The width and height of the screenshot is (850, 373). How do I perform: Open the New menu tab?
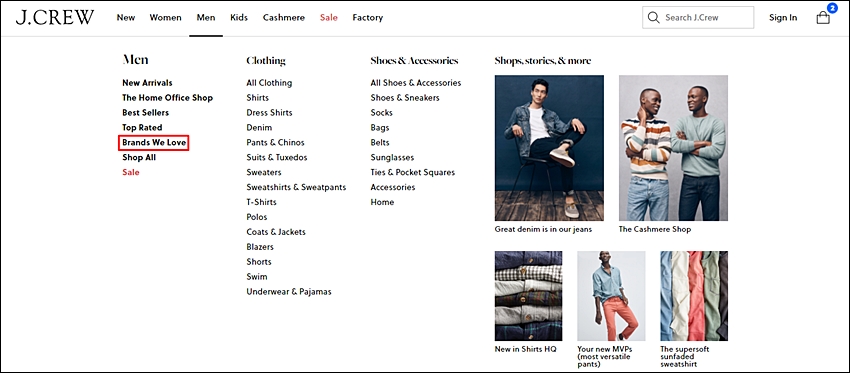point(126,17)
